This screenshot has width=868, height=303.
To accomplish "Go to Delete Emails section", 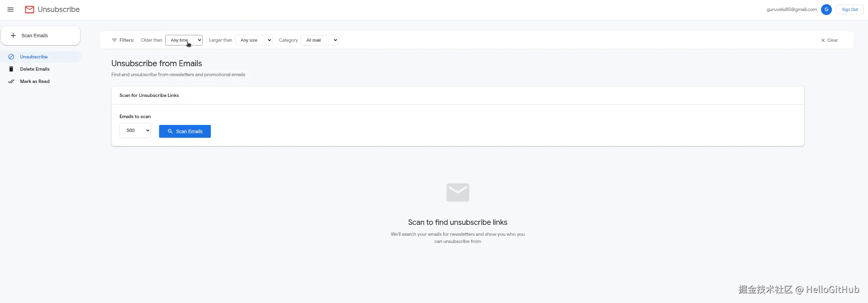I will coord(41,69).
